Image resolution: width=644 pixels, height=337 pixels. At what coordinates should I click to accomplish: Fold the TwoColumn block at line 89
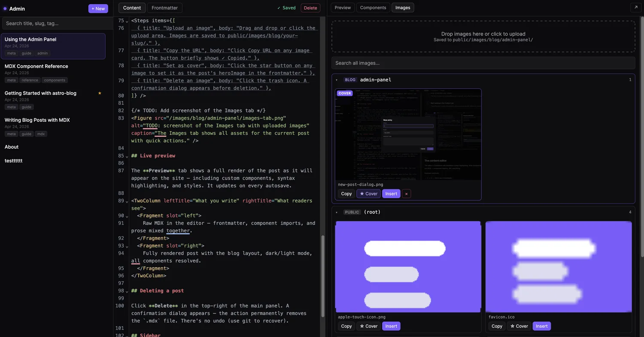127,201
